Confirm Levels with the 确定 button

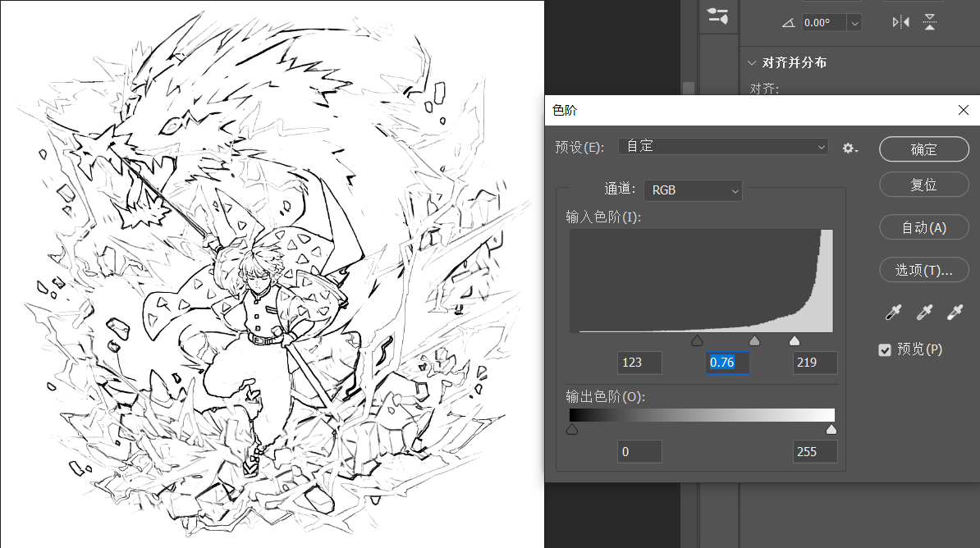pos(923,149)
